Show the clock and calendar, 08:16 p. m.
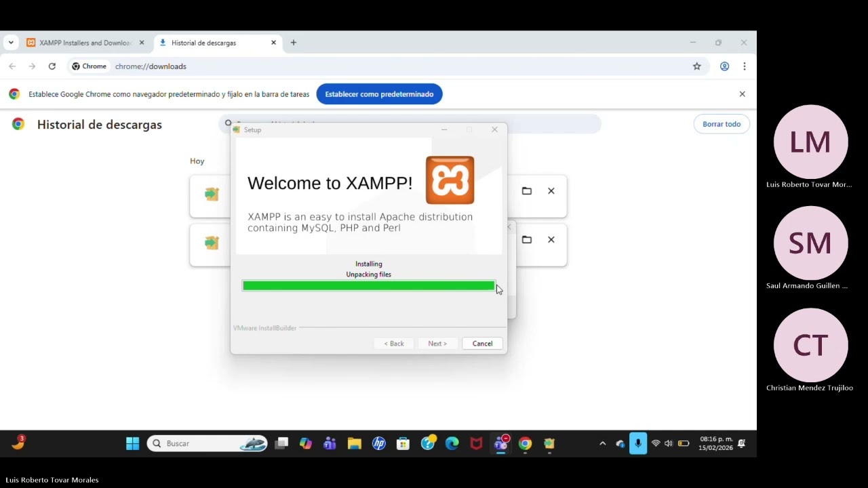Screen dimensions: 868x488 pyautogui.click(x=716, y=443)
